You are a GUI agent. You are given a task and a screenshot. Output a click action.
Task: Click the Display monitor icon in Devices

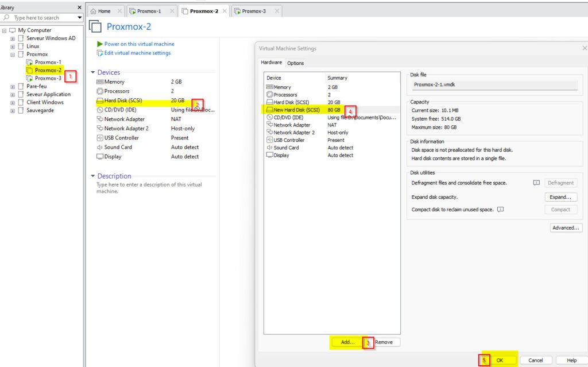100,156
